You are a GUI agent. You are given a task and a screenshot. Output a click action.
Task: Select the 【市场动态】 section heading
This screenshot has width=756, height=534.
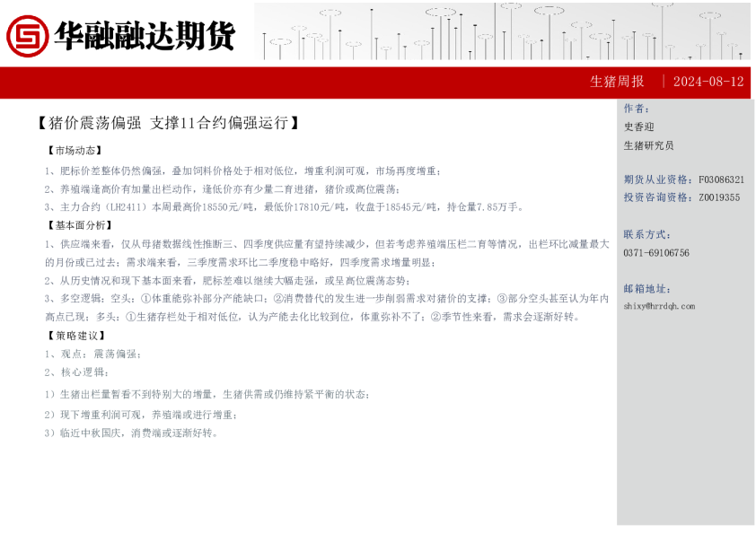pyautogui.click(x=74, y=150)
